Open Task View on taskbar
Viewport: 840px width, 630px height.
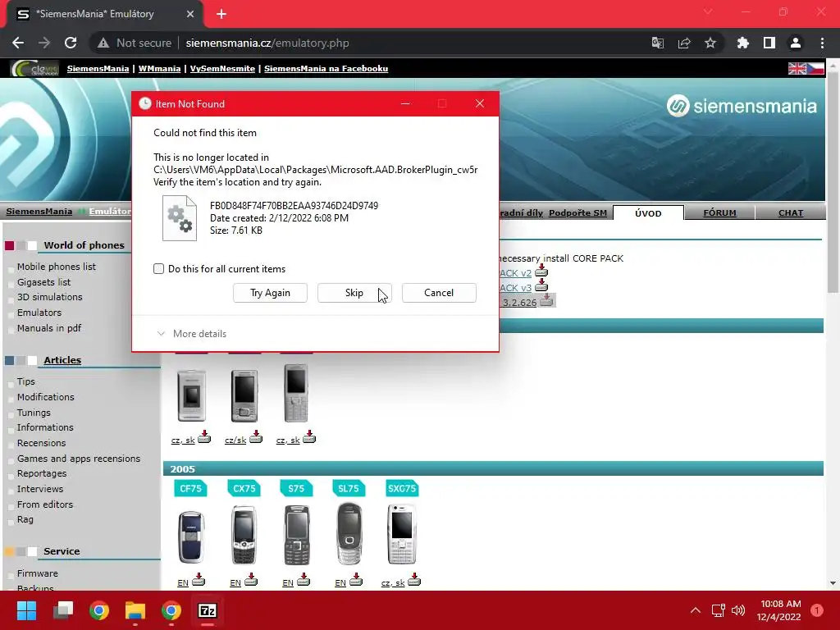tap(63, 610)
